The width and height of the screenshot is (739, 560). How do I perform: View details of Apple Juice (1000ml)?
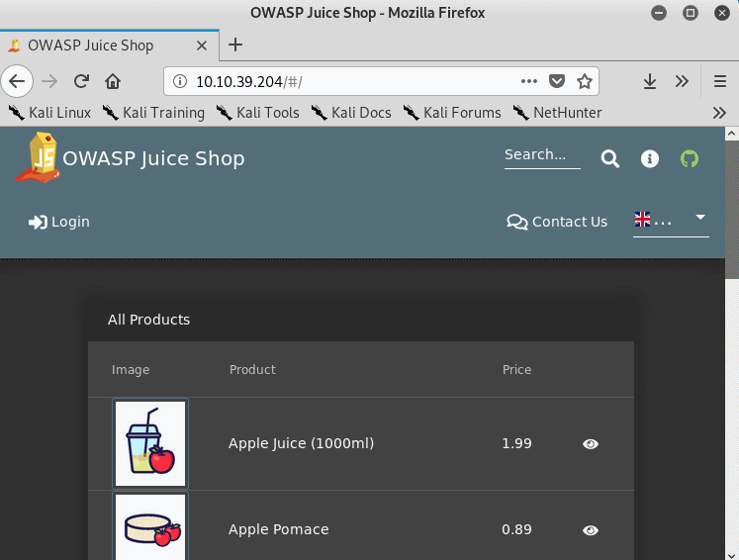[x=590, y=444]
